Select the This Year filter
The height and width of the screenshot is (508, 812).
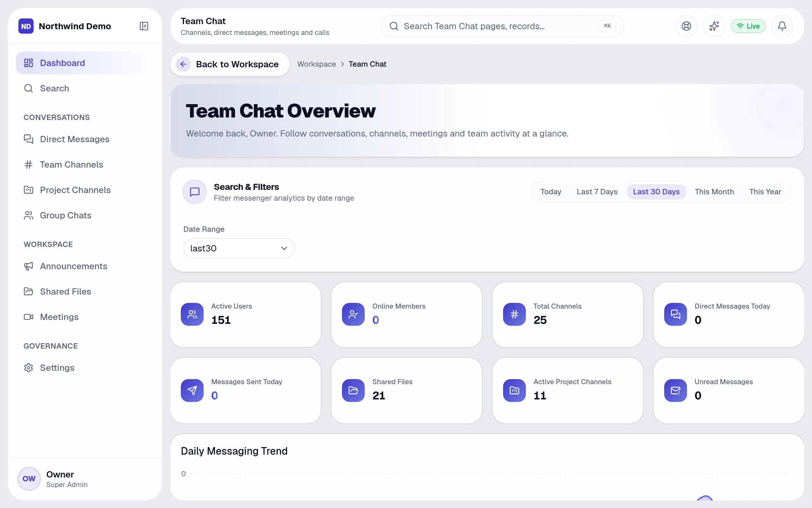click(765, 192)
